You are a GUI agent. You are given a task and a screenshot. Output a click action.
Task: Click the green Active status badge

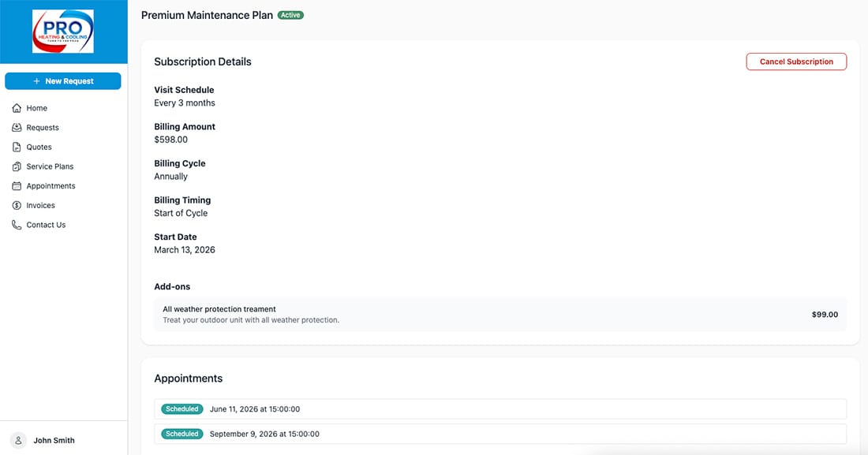[290, 15]
